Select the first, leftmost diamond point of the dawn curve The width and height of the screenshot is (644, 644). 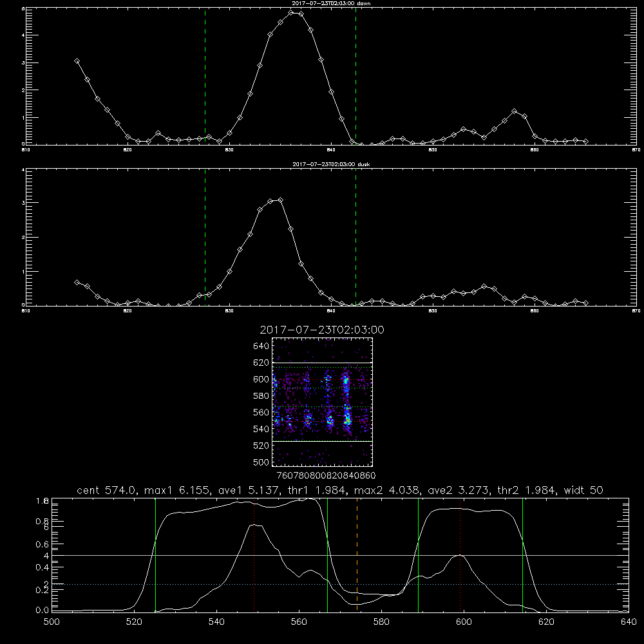click(x=77, y=61)
